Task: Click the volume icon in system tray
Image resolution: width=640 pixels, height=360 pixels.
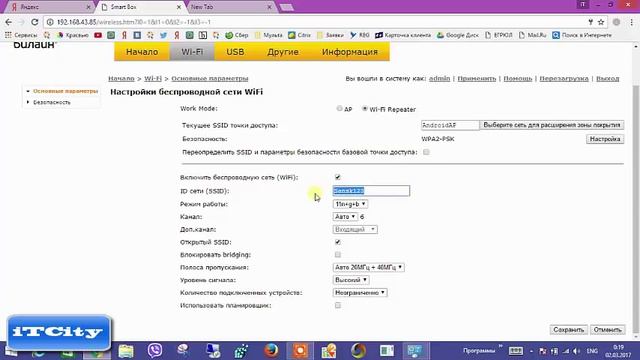Action: click(x=576, y=351)
